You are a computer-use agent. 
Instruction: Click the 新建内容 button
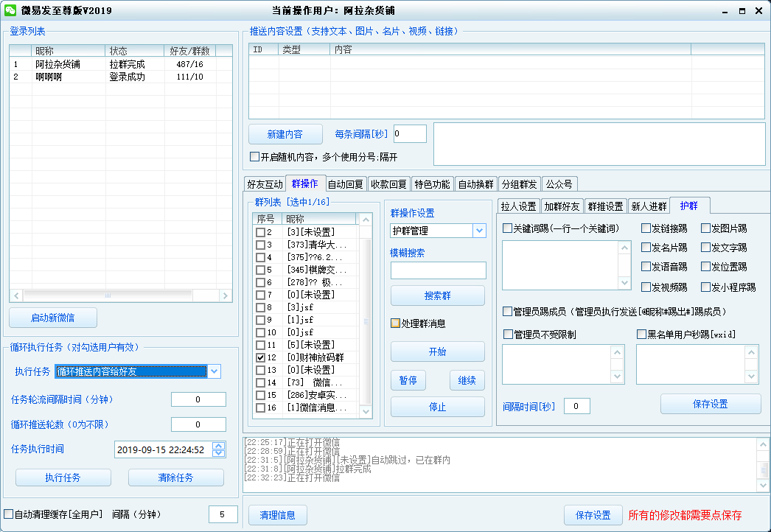285,134
